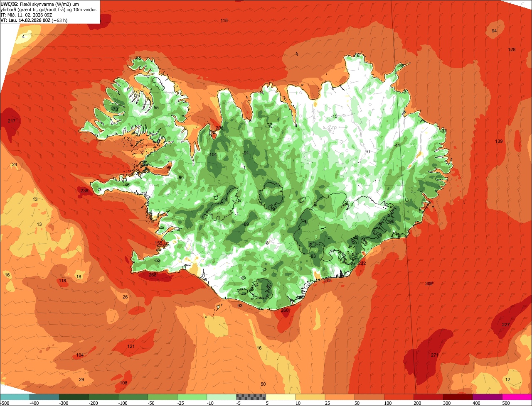This screenshot has height=406, width=532.
Task: Click the pale green -10 to -5 legend swatch
Action: point(221,397)
